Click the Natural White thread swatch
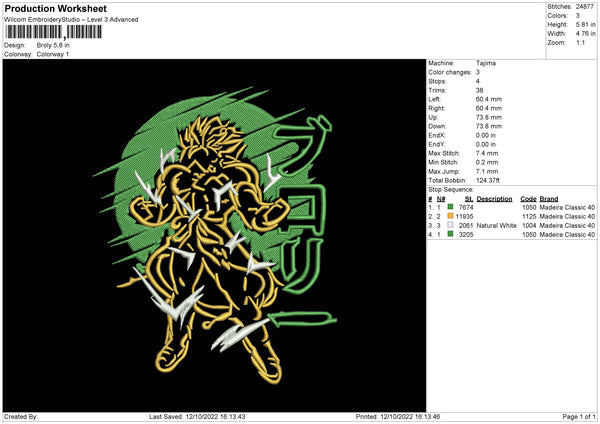600x424 pixels. coord(450,225)
